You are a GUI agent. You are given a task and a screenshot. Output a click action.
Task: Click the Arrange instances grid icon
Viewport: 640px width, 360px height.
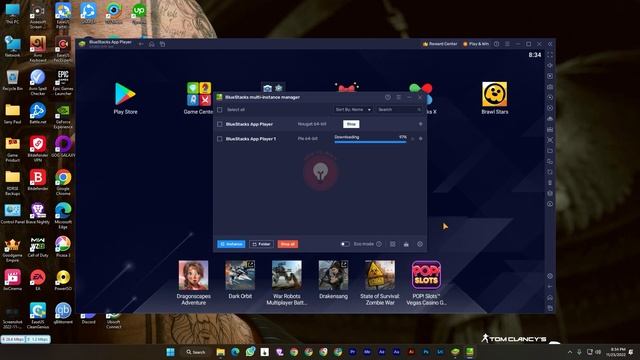pos(393,244)
